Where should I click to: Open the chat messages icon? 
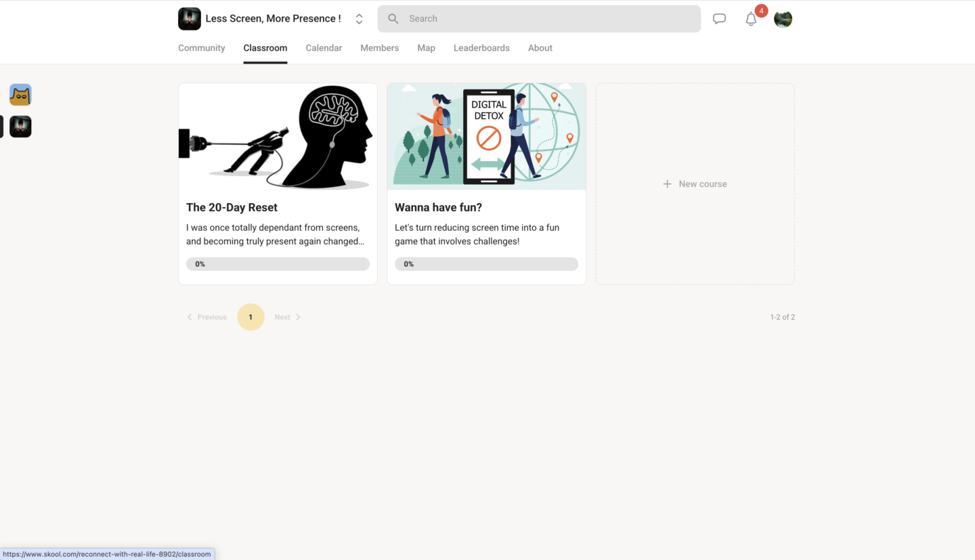coord(719,19)
